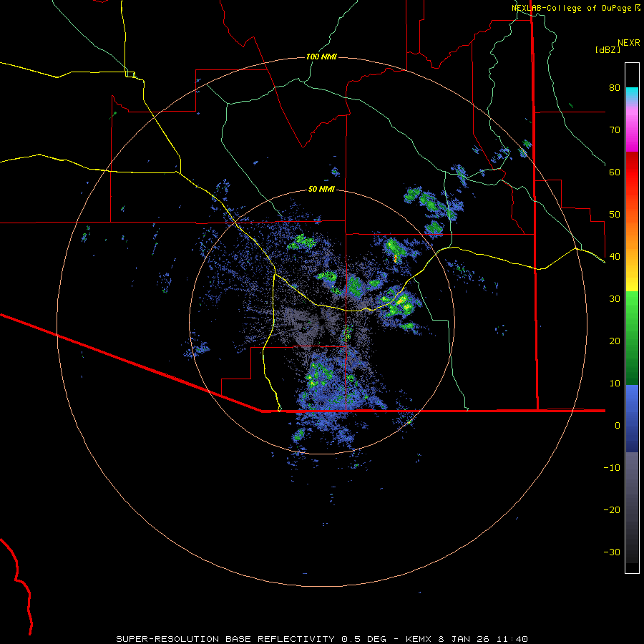
Task: Select the 100 NMI range ring label
Action: pyautogui.click(x=321, y=57)
